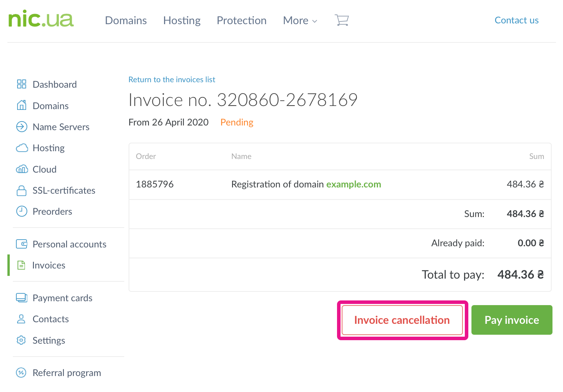Screen dimensions: 563x392
Task: Open the Domains top navigation item
Action: coord(126,21)
